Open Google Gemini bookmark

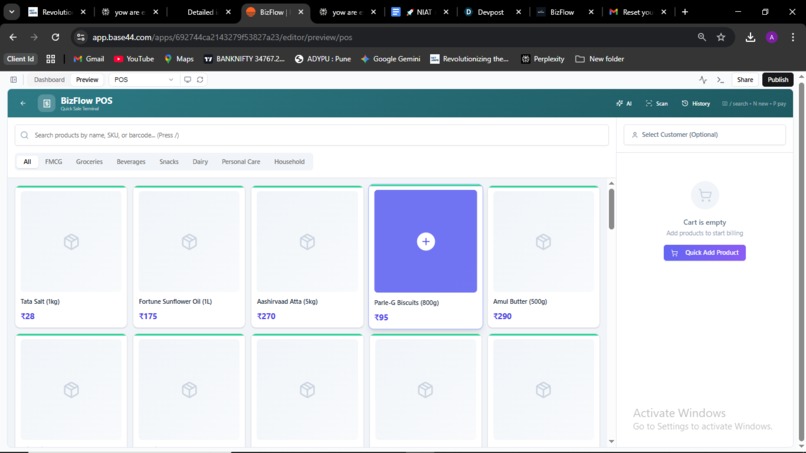(x=391, y=59)
